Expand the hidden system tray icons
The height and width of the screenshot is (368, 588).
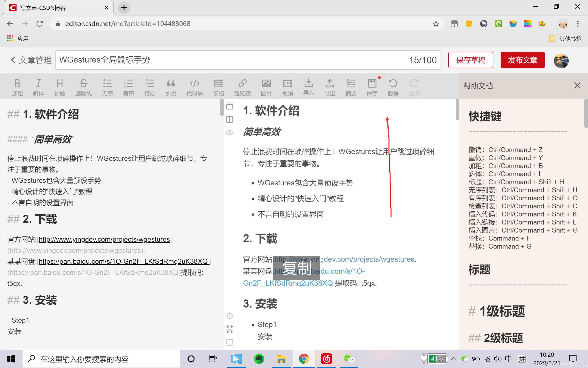454,359
